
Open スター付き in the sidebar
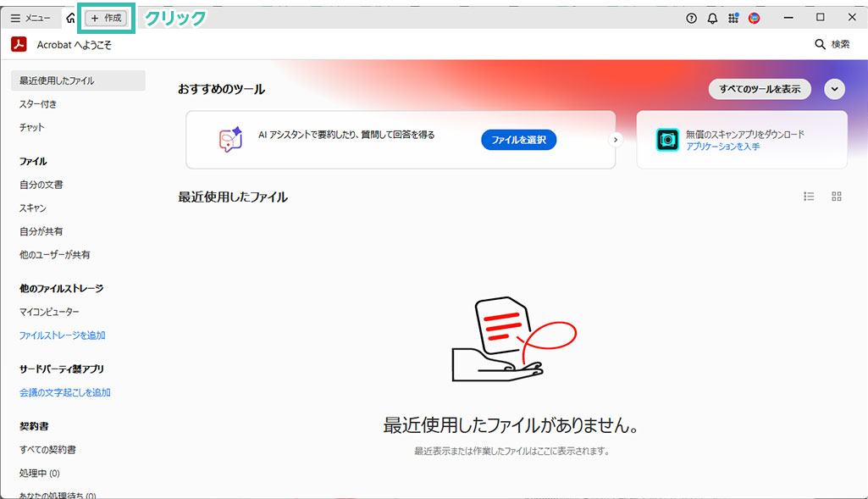(38, 104)
